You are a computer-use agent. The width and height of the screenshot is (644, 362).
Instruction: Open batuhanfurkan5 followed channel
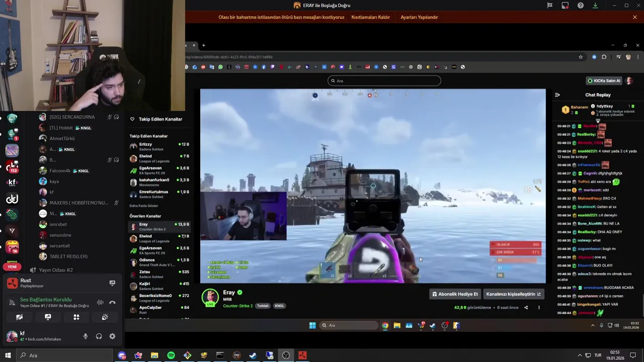[x=159, y=182]
